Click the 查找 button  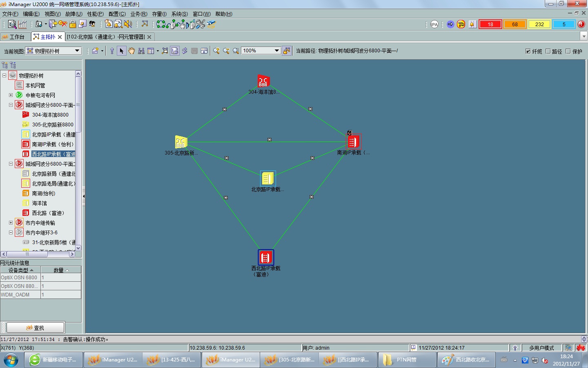click(36, 328)
